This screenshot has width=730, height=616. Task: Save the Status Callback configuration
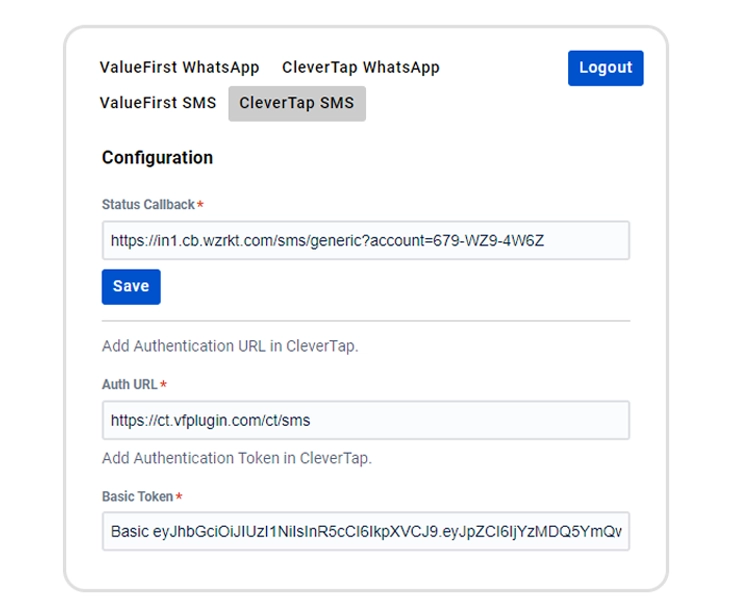click(x=131, y=286)
